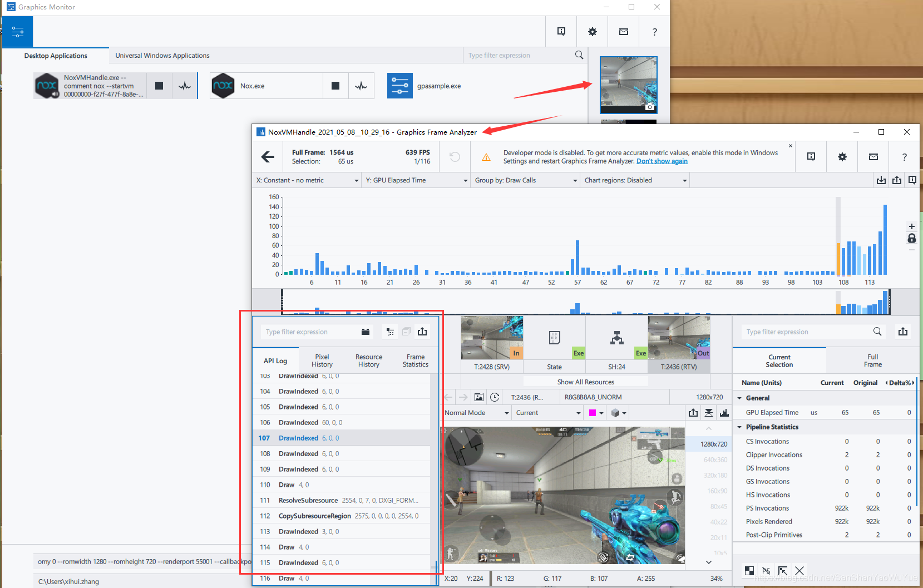923x588 pixels.
Task: Open the Frame Statistics tab
Action: pos(416,360)
